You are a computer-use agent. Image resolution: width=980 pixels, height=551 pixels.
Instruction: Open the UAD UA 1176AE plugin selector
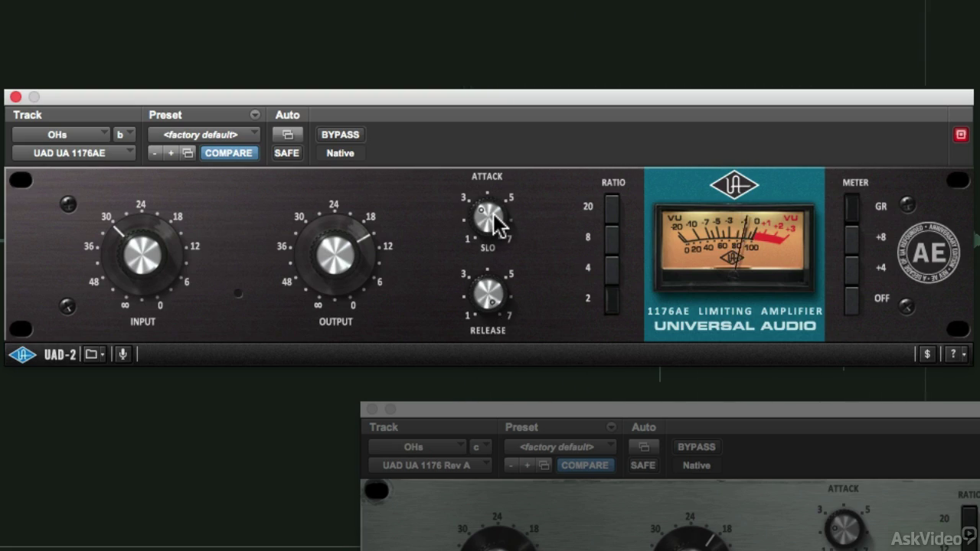point(74,153)
